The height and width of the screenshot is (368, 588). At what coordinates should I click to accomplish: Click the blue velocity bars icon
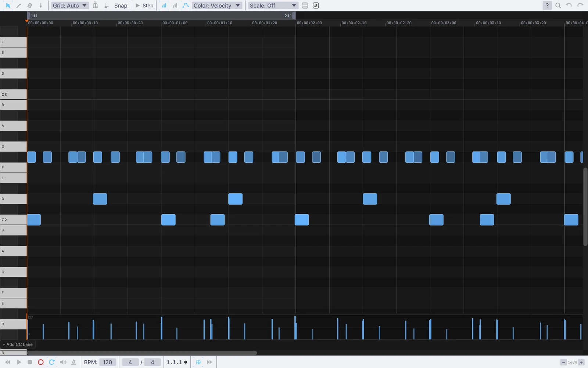164,6
